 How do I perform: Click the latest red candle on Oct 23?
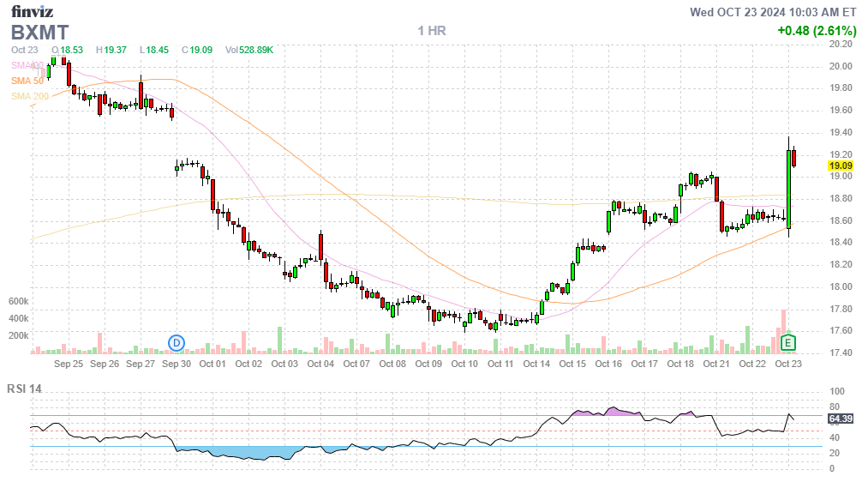[x=794, y=158]
